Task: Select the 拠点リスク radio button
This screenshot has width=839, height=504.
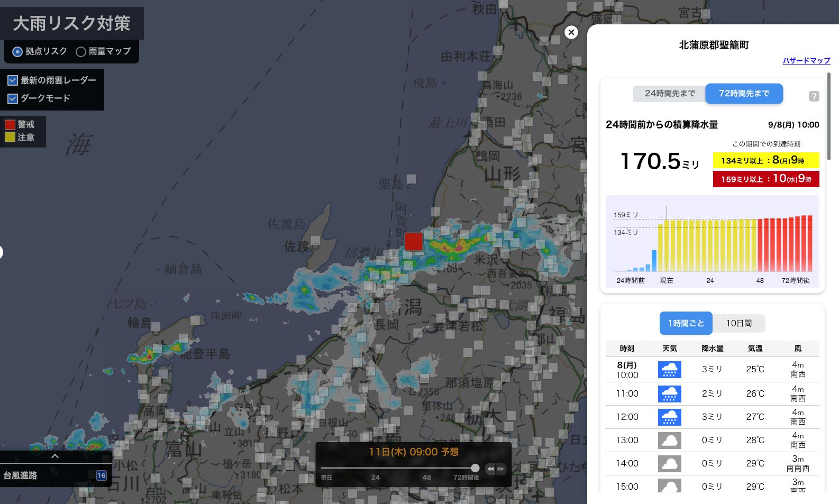Action: point(17,51)
